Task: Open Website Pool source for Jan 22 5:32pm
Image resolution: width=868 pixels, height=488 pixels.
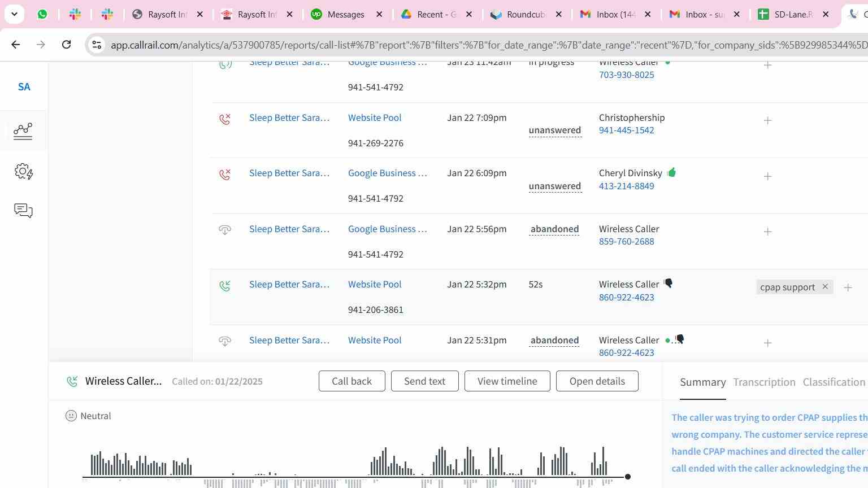Action: tap(375, 284)
